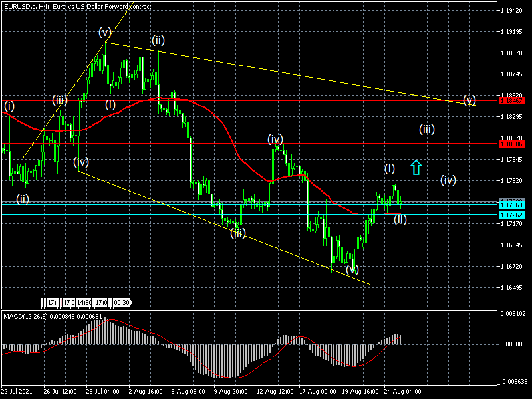
Task: Click projected wave (iii) label above the cyan arrow
Action: (427, 129)
